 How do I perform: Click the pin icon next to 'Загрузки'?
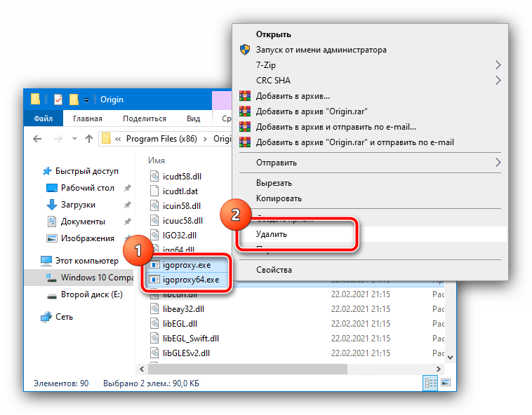pyautogui.click(x=128, y=205)
